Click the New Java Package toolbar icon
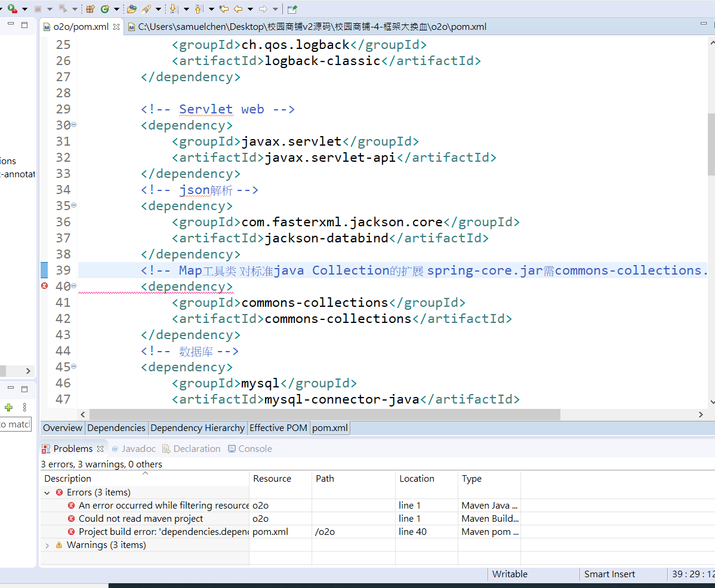 [x=90, y=9]
